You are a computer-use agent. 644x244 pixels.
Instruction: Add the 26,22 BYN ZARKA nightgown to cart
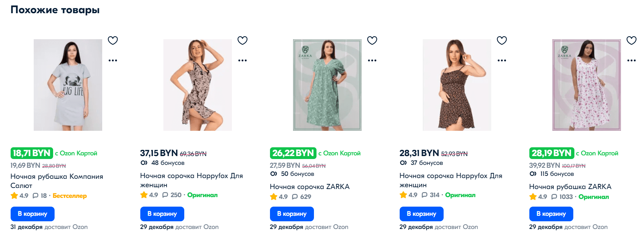[x=292, y=214]
